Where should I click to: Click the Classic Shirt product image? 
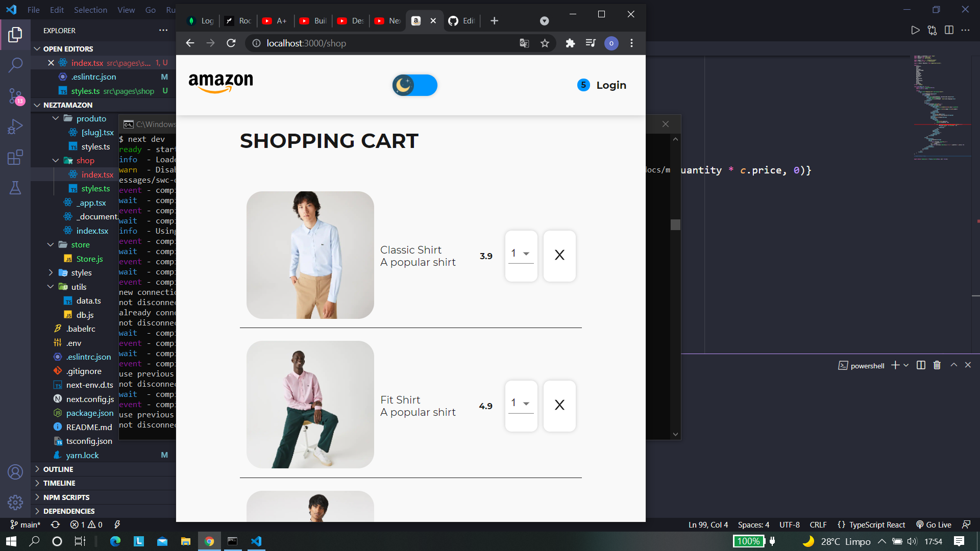pos(310,255)
